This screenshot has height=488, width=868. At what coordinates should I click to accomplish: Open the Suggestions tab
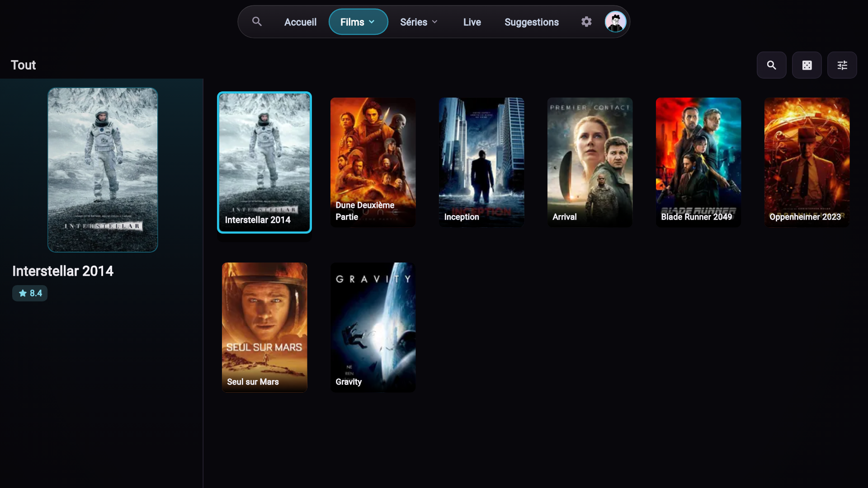[532, 22]
